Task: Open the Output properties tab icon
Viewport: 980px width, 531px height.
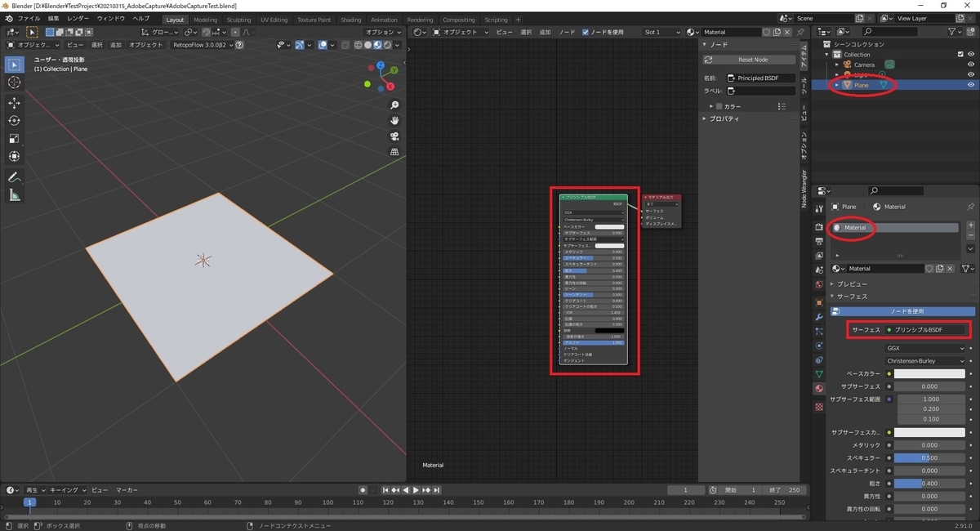Action: coord(819,241)
